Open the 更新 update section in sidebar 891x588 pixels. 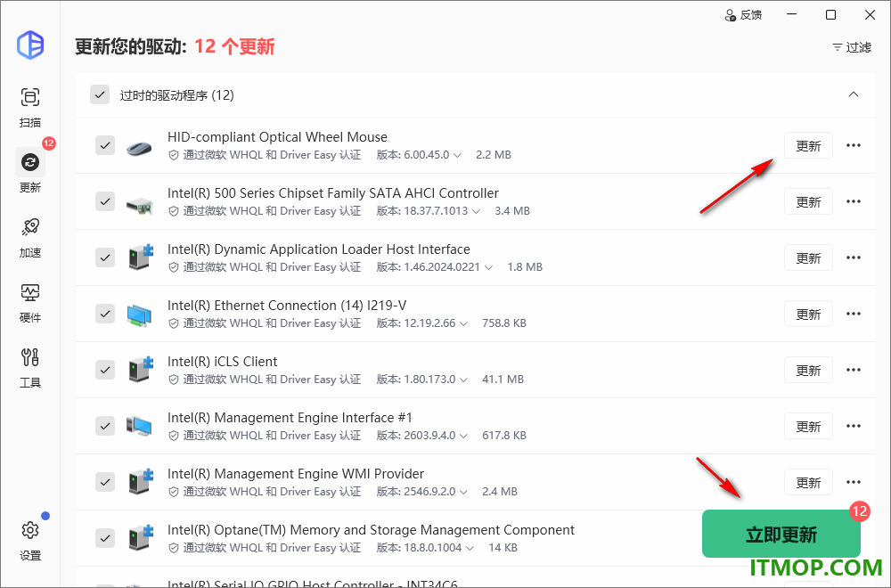30,172
